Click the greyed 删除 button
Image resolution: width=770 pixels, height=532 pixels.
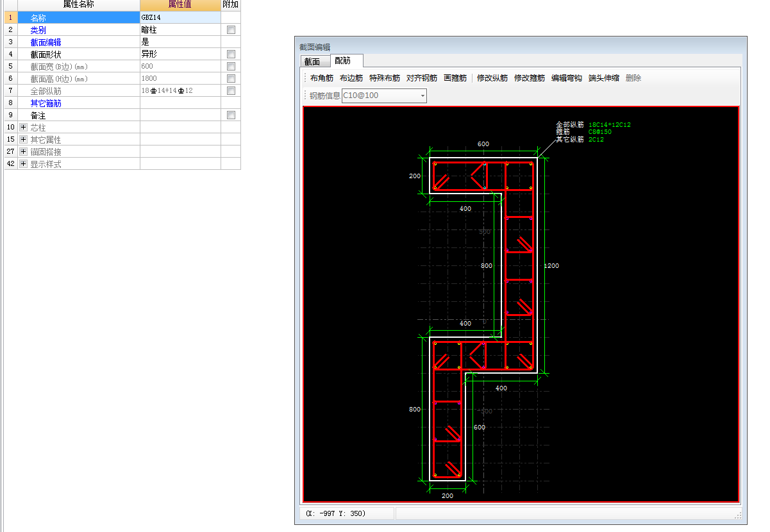pyautogui.click(x=633, y=78)
